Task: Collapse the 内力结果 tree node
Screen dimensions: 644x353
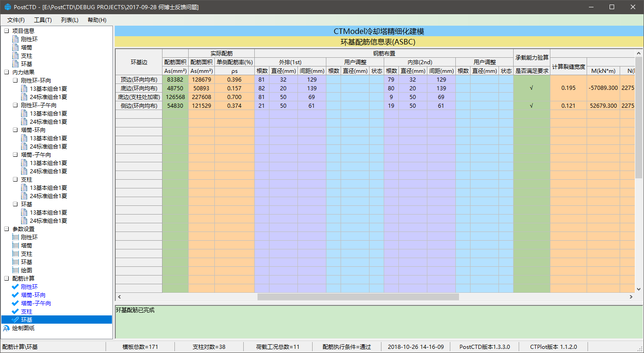Action: click(6, 72)
